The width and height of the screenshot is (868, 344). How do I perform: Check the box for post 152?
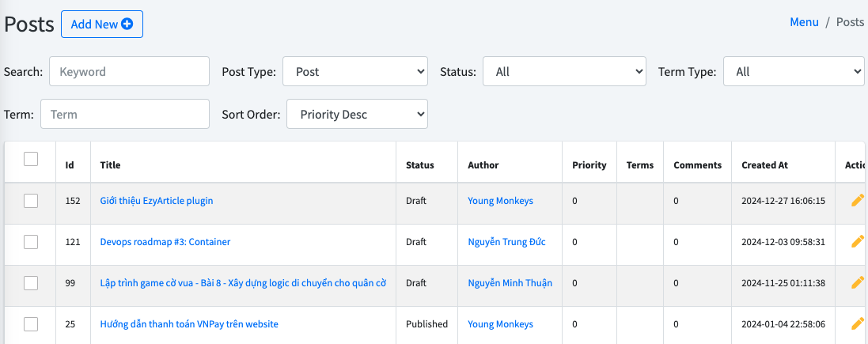tap(31, 201)
